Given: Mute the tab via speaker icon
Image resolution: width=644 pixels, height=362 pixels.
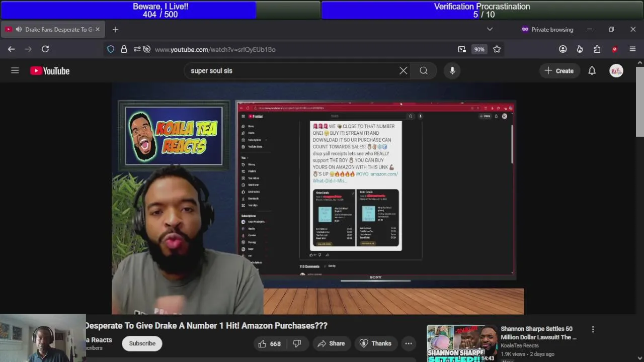Looking at the screenshot, I should [x=19, y=30].
